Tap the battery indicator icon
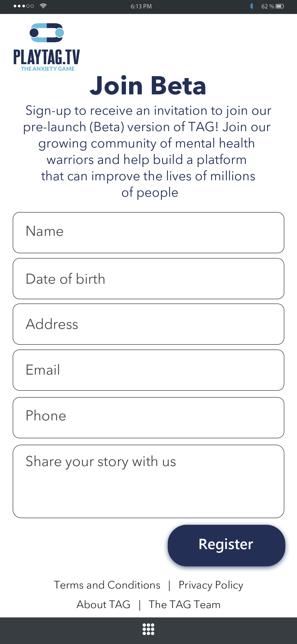The width and height of the screenshot is (297, 644). coord(280,6)
